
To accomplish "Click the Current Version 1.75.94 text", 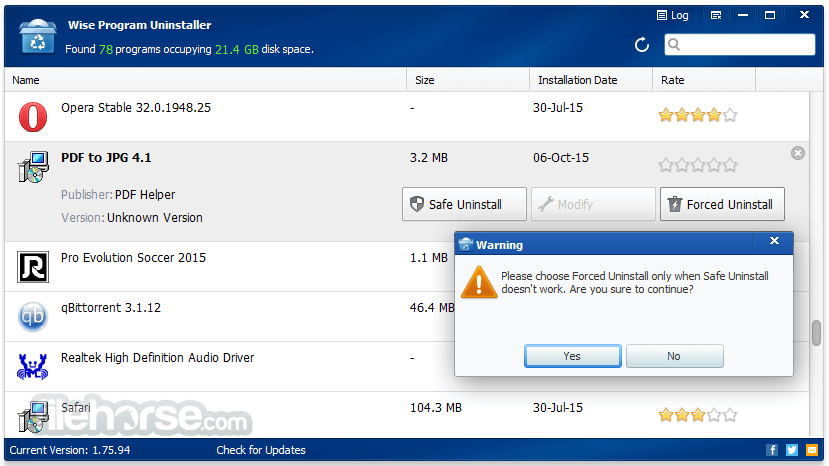I will [70, 450].
